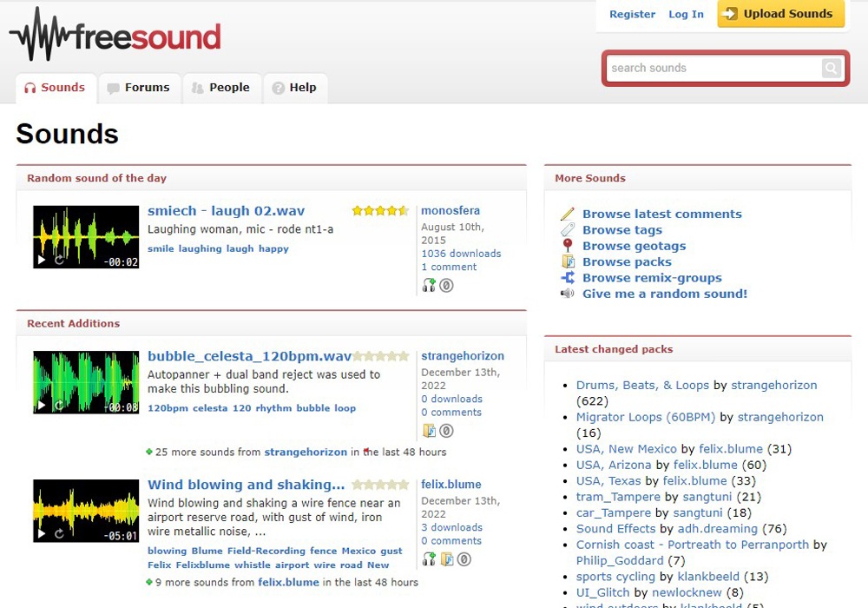Toggle loop on the bubble_celesta waveform player
Viewport: 868px width, 608px height.
59,405
